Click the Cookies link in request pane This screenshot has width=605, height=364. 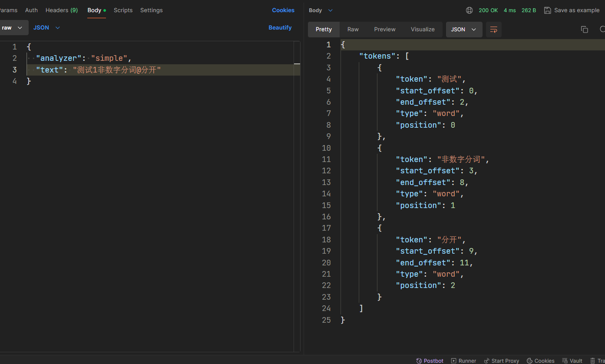(283, 10)
